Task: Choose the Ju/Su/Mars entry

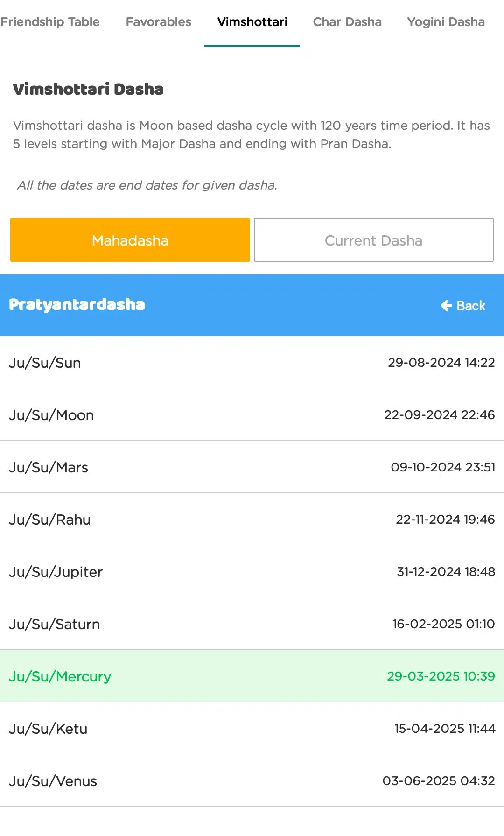Action: click(252, 467)
